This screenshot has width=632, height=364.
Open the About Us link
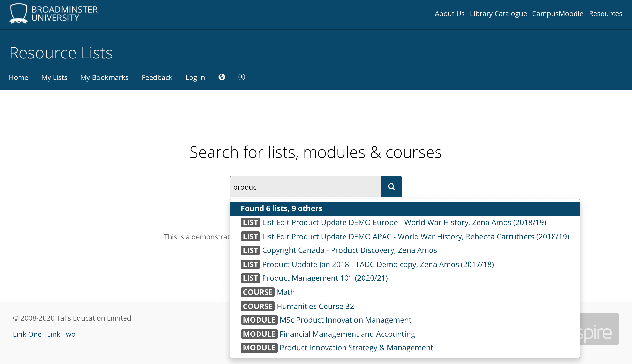[450, 13]
